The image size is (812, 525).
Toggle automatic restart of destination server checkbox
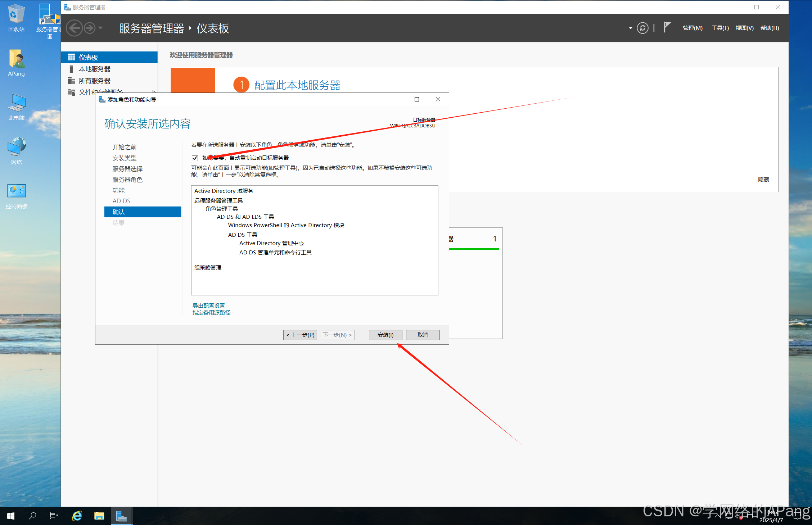coord(195,158)
